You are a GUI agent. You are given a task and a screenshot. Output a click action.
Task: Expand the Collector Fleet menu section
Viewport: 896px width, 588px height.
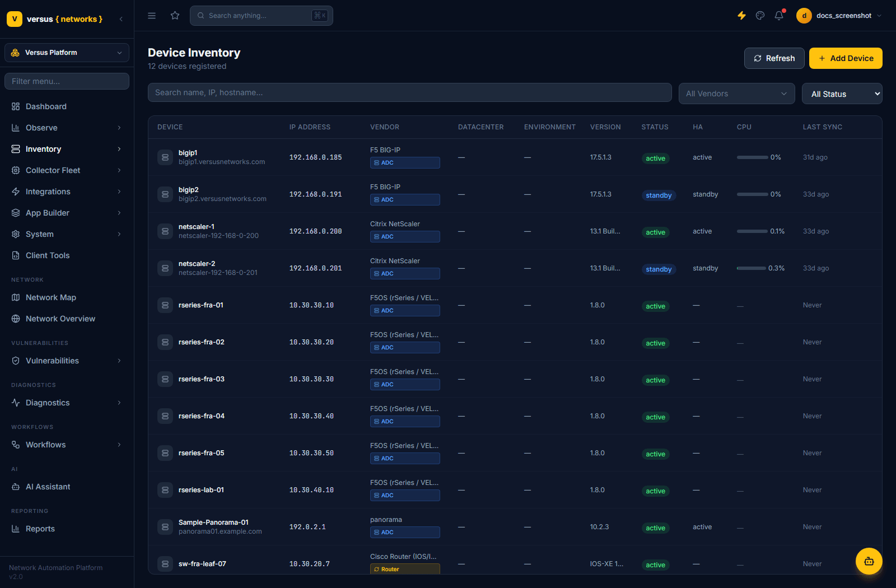(x=67, y=170)
